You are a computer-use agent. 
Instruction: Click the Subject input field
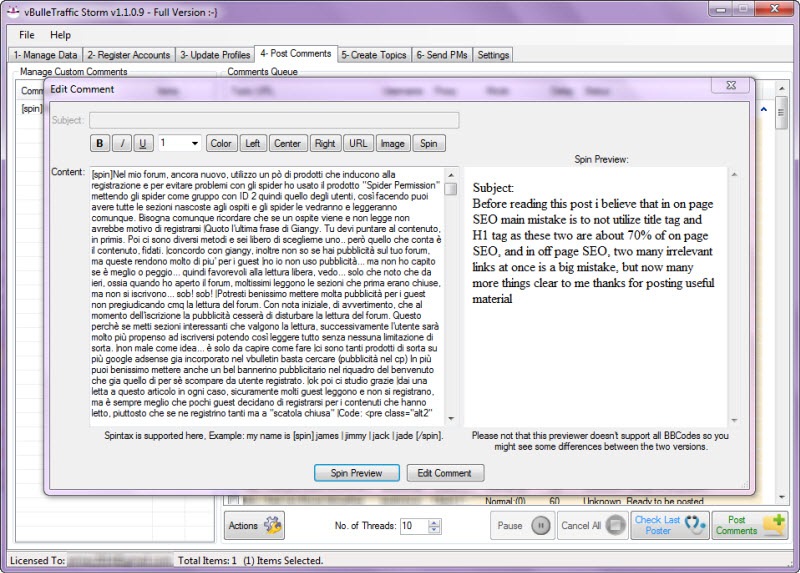[x=273, y=120]
